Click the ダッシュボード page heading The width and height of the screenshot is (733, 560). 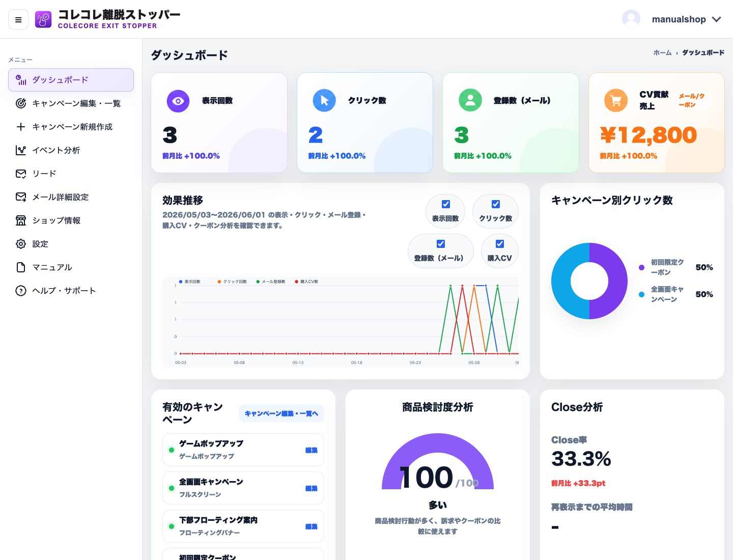click(189, 55)
